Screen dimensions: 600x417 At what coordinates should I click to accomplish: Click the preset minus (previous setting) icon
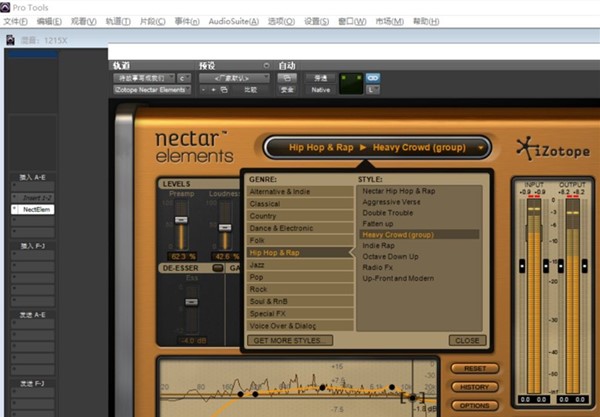pos(204,90)
